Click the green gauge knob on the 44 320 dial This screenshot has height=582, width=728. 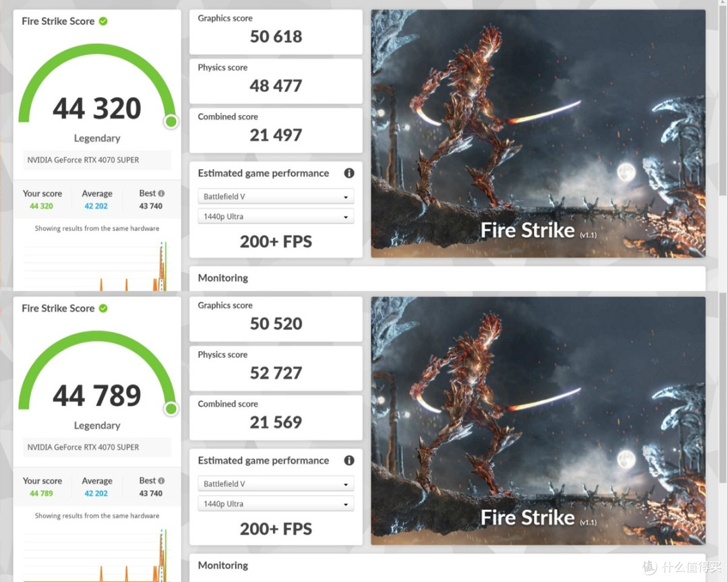click(x=171, y=122)
